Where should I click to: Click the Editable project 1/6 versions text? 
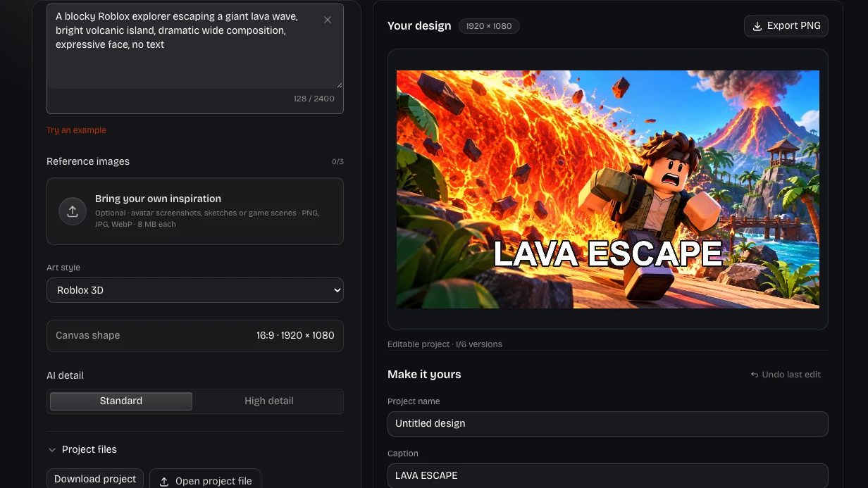click(445, 344)
